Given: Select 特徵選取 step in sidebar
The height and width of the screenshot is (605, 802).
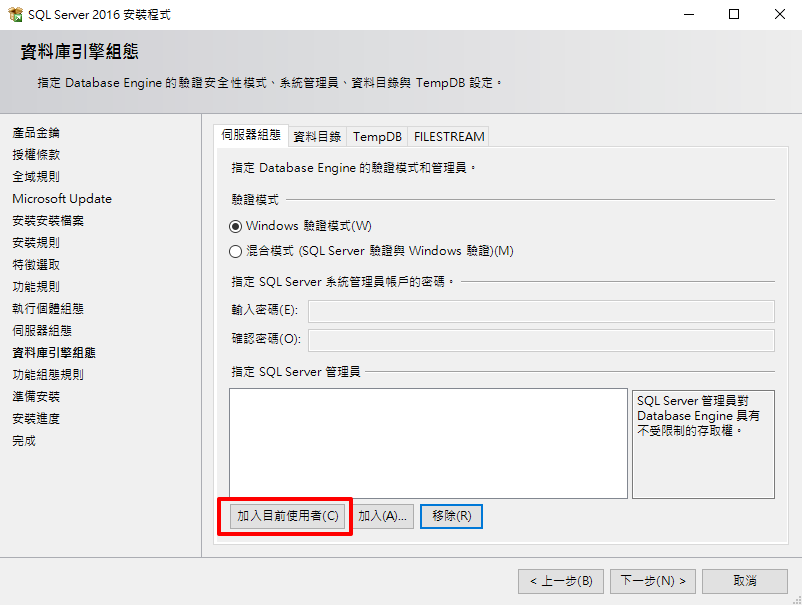Looking at the screenshot, I should tap(36, 265).
